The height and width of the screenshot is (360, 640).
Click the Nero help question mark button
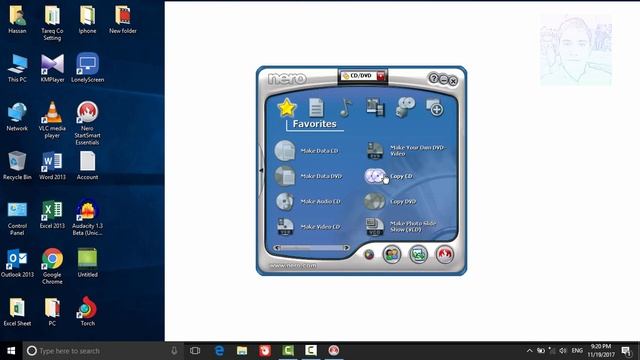[x=433, y=78]
